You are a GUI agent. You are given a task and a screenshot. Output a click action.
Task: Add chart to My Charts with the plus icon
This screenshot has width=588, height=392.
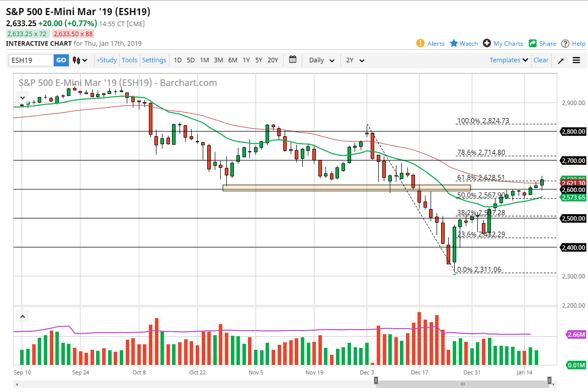coord(488,43)
